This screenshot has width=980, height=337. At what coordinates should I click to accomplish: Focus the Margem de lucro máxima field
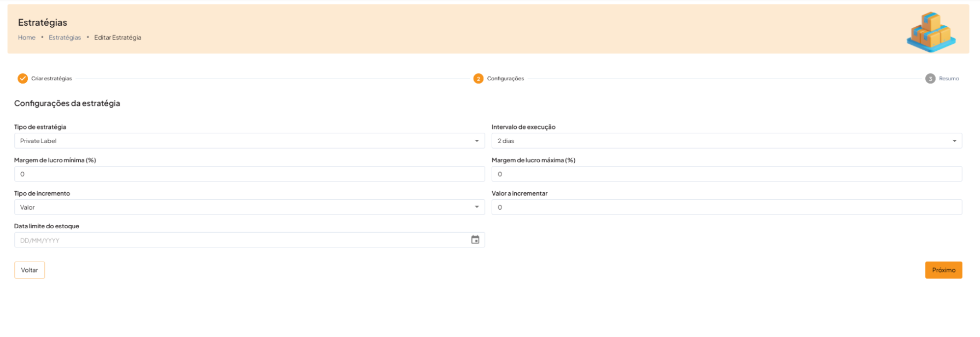[x=726, y=174]
